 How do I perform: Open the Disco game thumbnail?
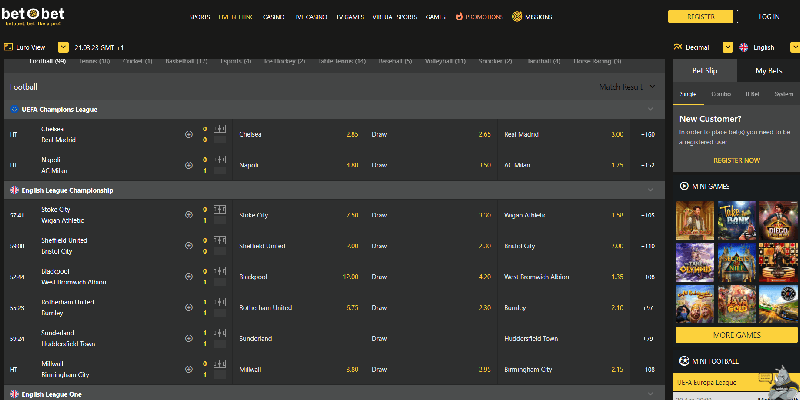point(778,220)
